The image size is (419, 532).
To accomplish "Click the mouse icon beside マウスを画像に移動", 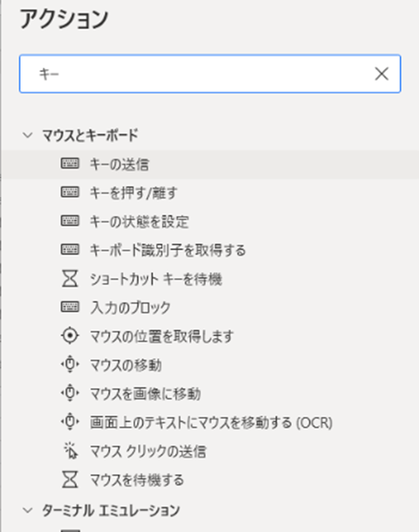I will 70,393.
